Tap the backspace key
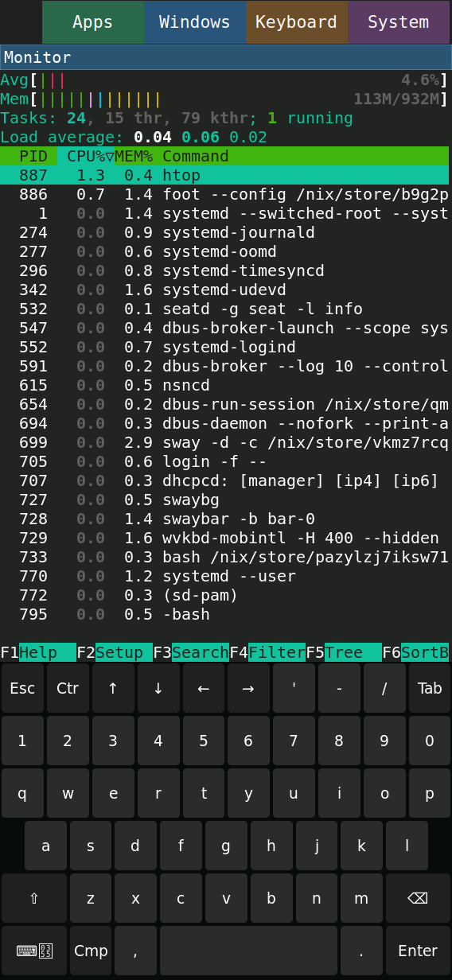The image size is (452, 980). click(418, 898)
